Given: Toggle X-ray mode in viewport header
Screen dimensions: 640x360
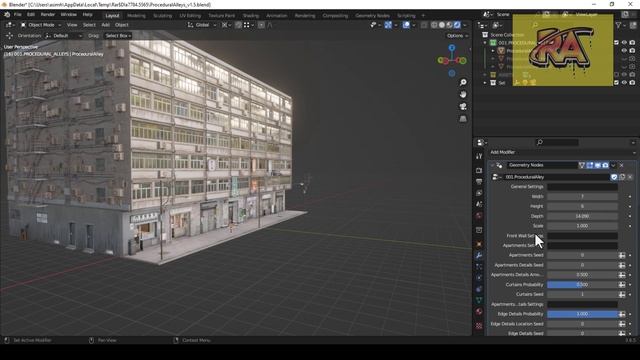Looking at the screenshot, I should tap(424, 25).
